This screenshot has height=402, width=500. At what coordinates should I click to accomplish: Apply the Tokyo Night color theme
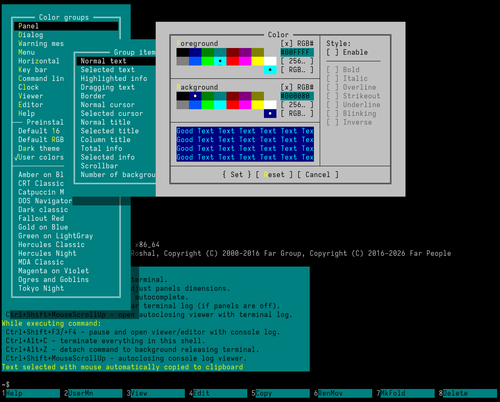(41, 288)
